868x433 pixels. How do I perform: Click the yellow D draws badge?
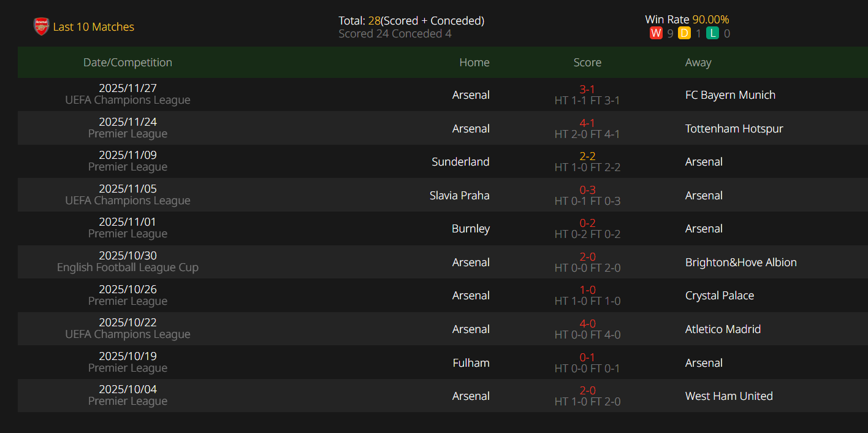(x=685, y=33)
